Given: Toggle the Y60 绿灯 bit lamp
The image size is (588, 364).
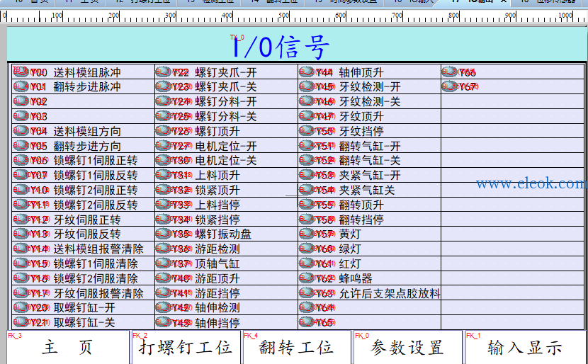Looking at the screenshot, I should 307,248.
